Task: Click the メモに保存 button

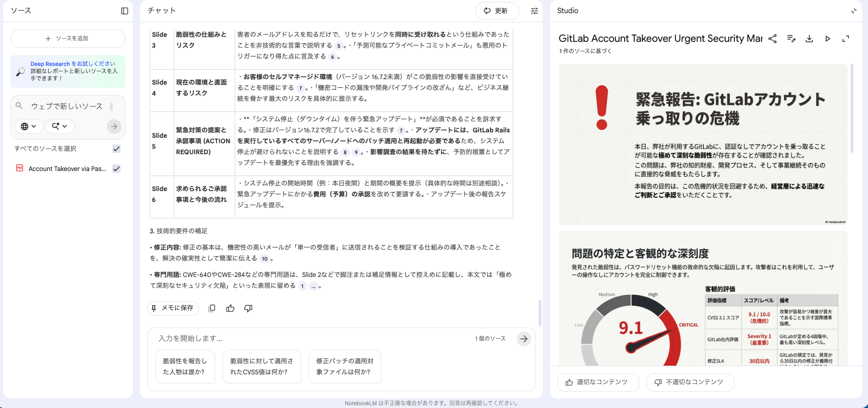Action: click(173, 308)
